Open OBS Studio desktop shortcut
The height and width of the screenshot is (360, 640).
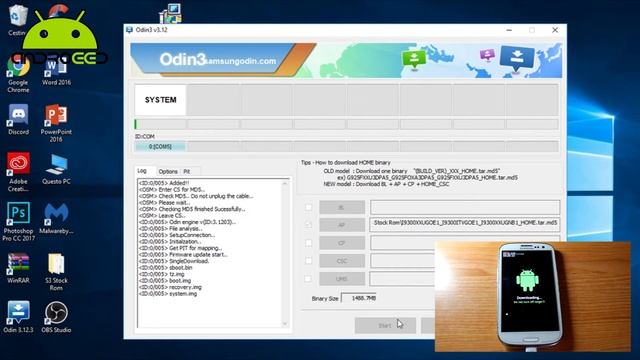point(56,317)
